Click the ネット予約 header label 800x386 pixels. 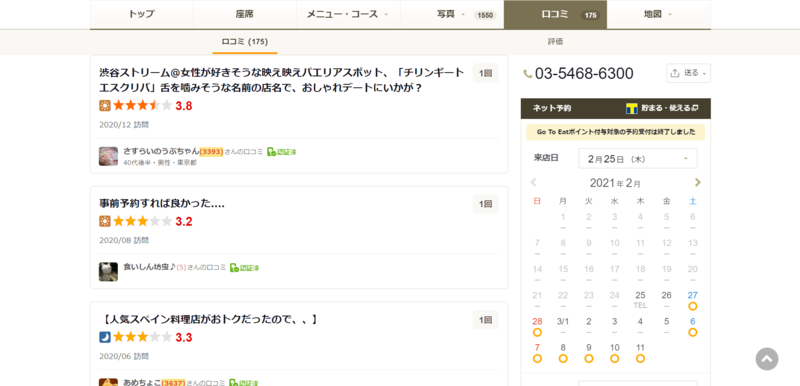point(552,108)
